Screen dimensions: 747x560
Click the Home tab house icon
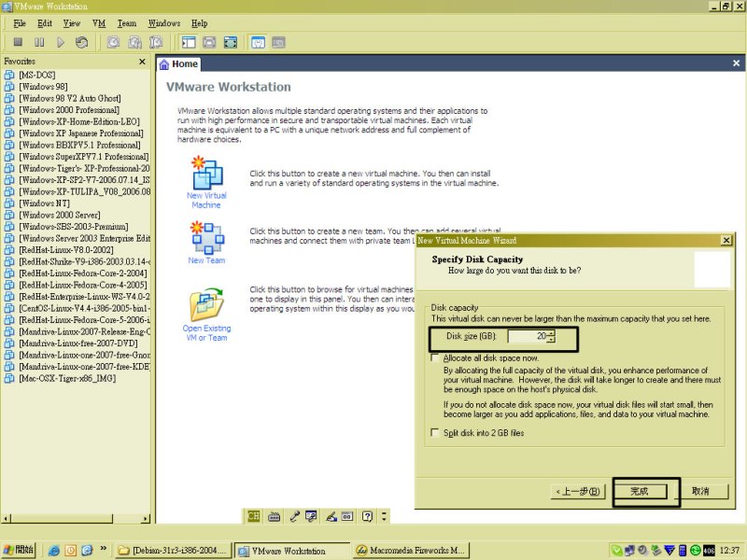coord(164,64)
